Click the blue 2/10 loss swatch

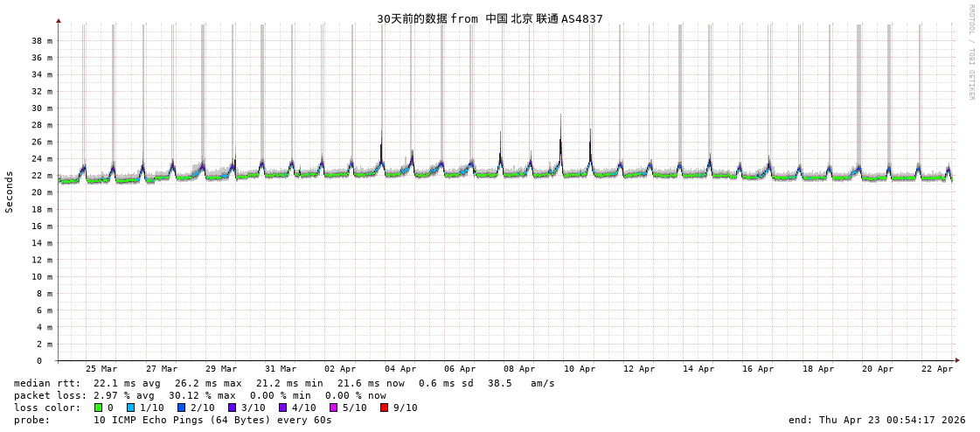click(x=182, y=408)
